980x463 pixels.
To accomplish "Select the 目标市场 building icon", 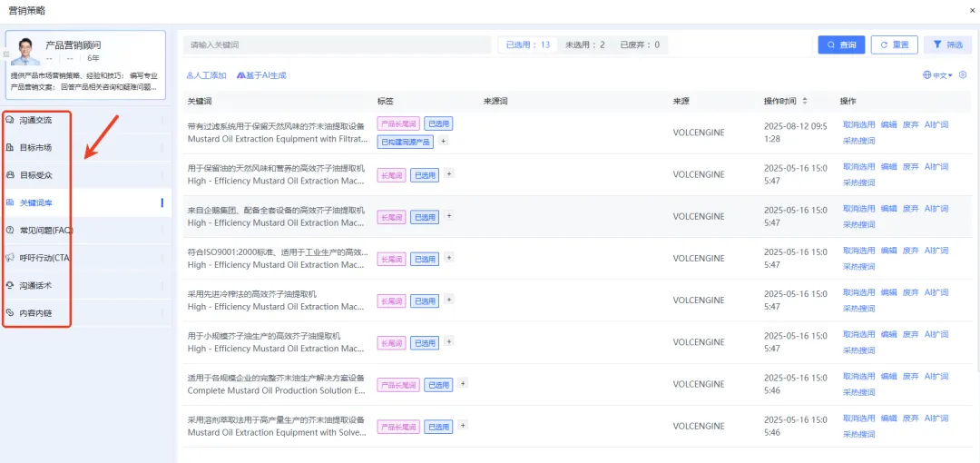I will point(10,147).
